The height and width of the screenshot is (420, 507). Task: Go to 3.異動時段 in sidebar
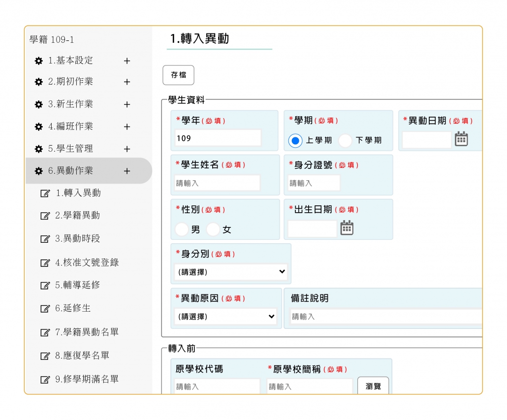pyautogui.click(x=78, y=239)
